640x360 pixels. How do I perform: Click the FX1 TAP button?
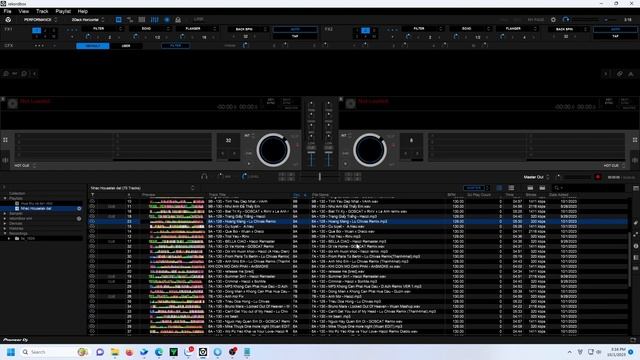tap(295, 36)
